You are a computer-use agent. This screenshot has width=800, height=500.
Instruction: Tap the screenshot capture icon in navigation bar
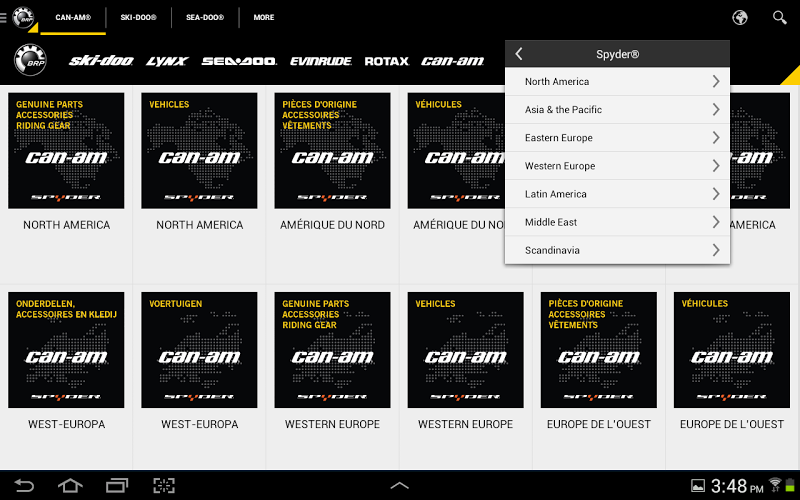(x=164, y=485)
